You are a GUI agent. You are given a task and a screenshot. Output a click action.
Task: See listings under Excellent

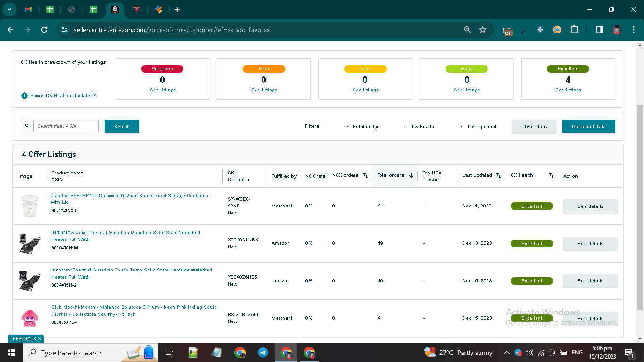[x=568, y=90]
